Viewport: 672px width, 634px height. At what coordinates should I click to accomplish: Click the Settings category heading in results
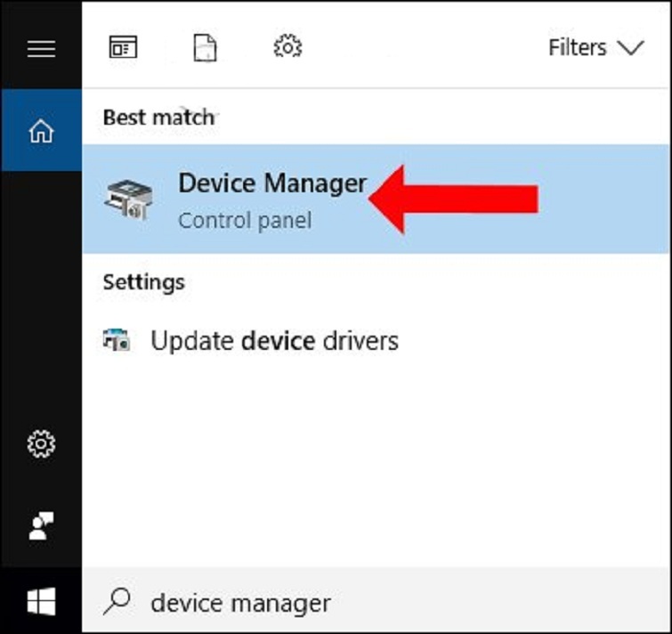tap(143, 282)
